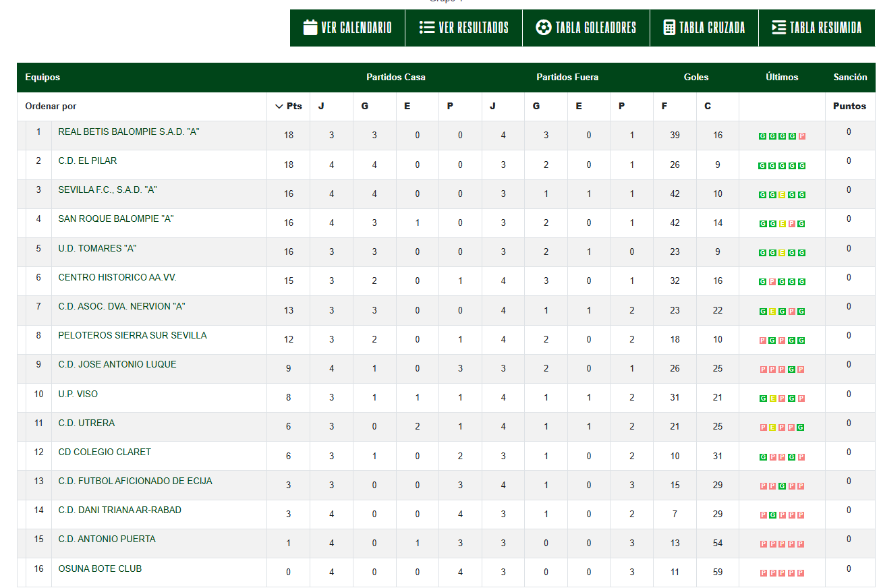
Task: Click Sevilla F.C. yellow E result badge
Action: tap(782, 195)
